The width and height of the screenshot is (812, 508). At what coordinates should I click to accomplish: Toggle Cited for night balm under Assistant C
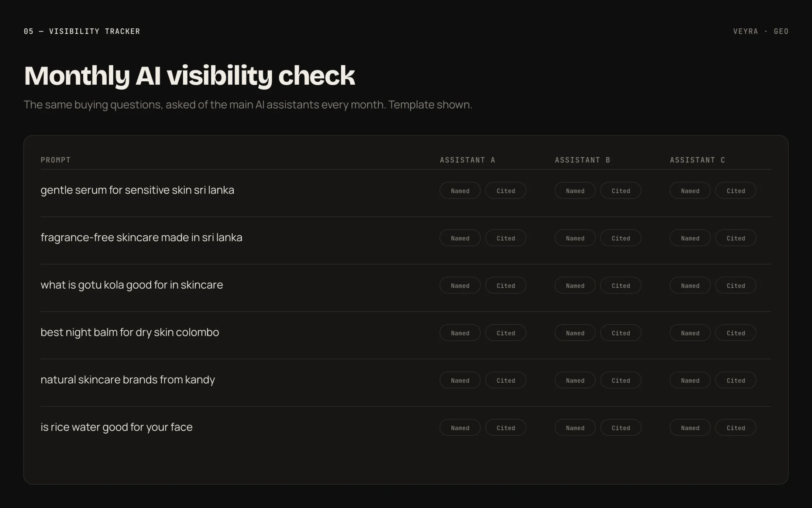[736, 333]
